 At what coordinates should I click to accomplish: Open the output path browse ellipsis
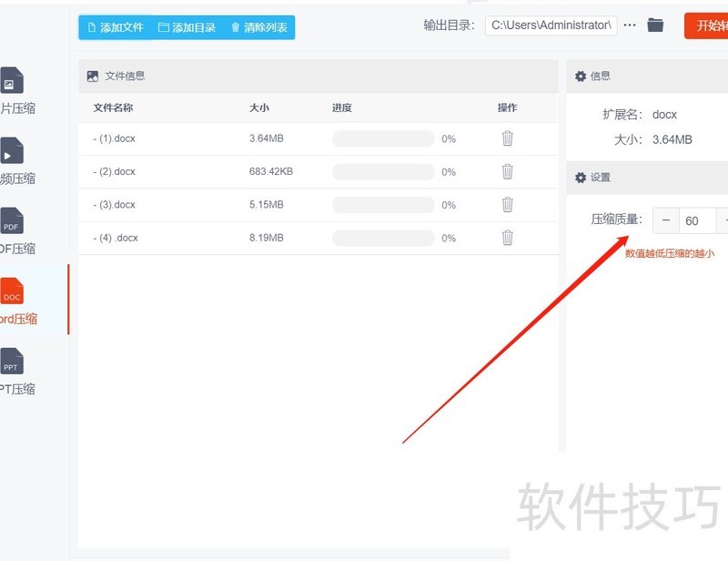(629, 25)
